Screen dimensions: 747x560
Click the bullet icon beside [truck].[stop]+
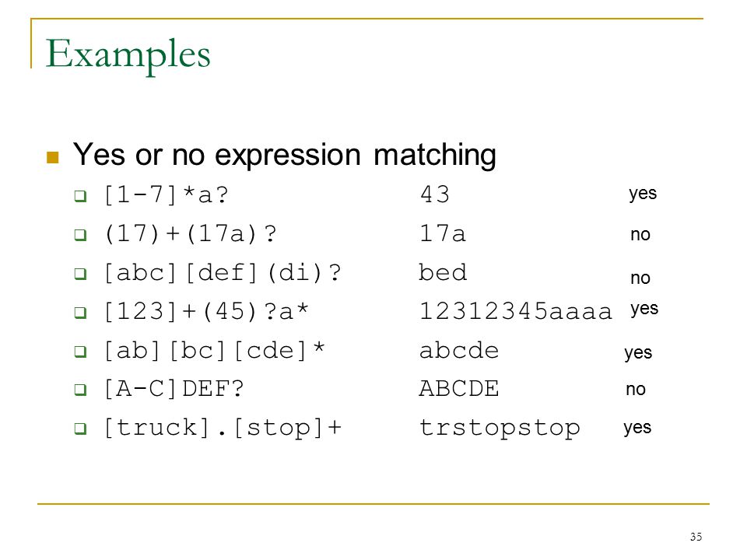[x=80, y=429]
